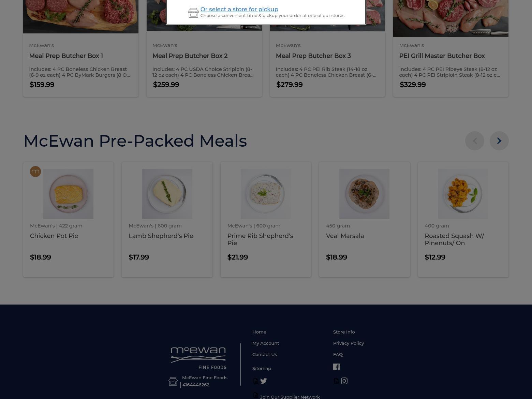The height and width of the screenshot is (399, 532).
Task: Open the Sitemap footer link
Action: tap(262, 368)
